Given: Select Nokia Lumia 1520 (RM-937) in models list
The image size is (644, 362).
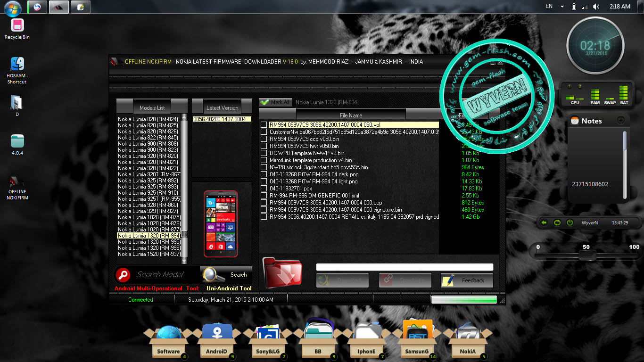Looking at the screenshot, I should tap(149, 254).
